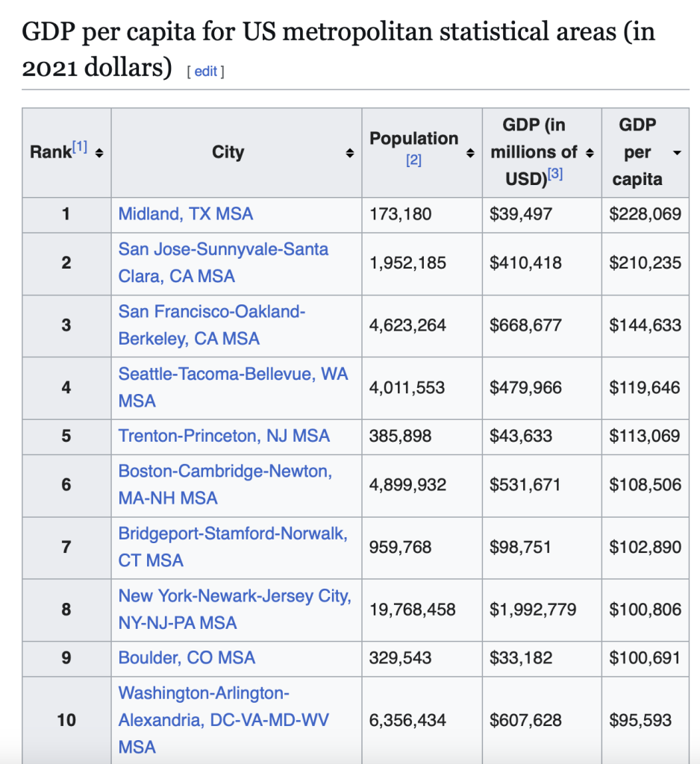This screenshot has width=700, height=764.
Task: Open Midland, TX MSA link
Action: tap(186, 214)
